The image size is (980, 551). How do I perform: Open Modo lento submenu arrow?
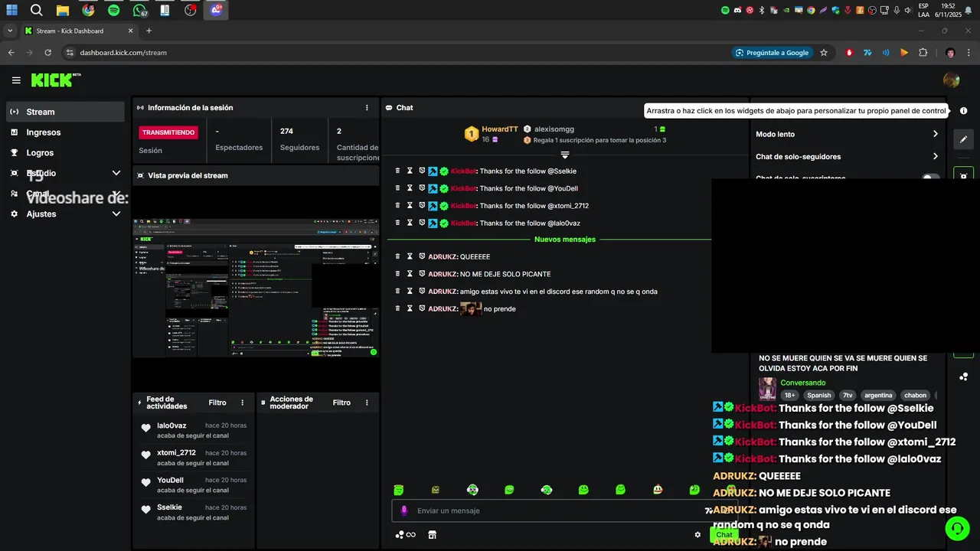click(x=935, y=134)
